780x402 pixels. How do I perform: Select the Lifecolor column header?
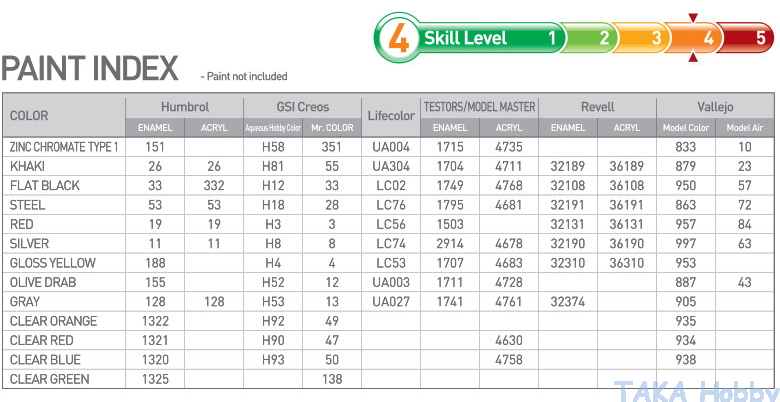[391, 116]
